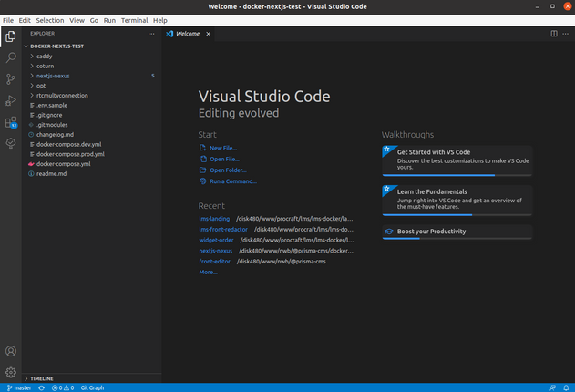Open docker-compose.dev.yml file

[69, 144]
